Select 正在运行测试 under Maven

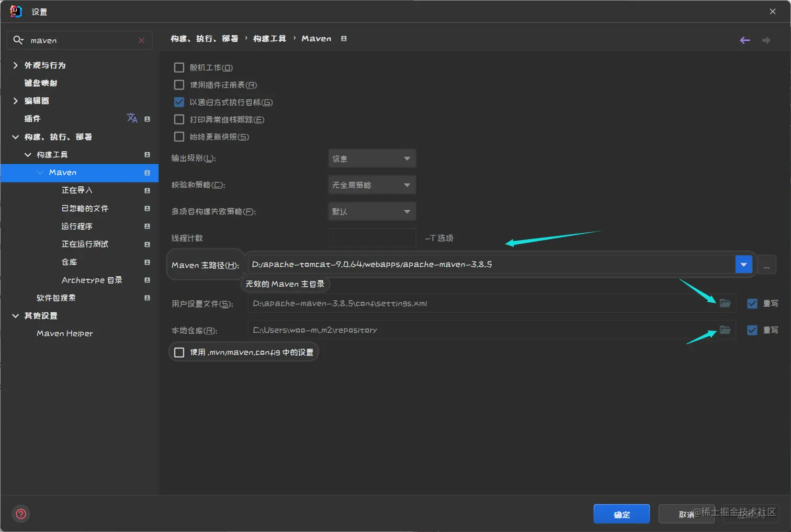[x=85, y=244]
